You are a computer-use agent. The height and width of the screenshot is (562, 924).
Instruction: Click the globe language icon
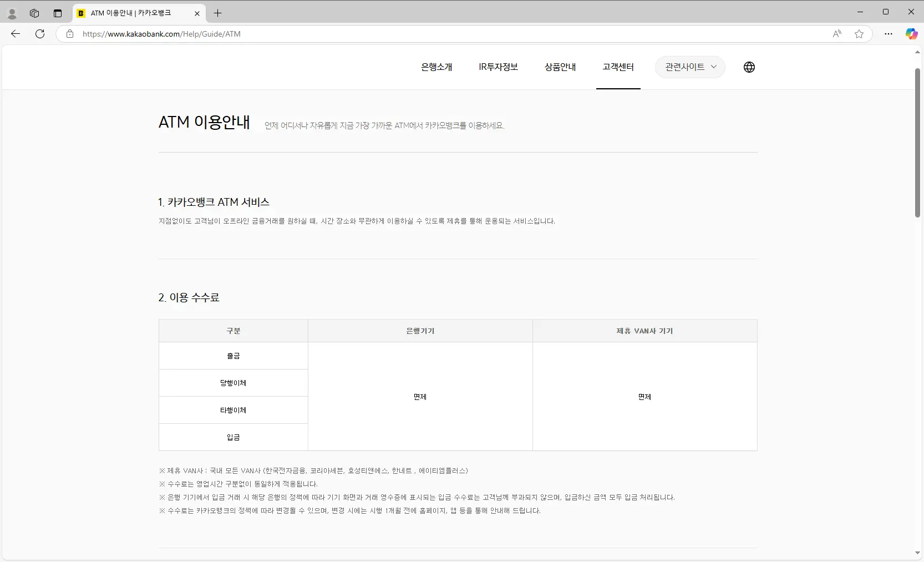(749, 67)
